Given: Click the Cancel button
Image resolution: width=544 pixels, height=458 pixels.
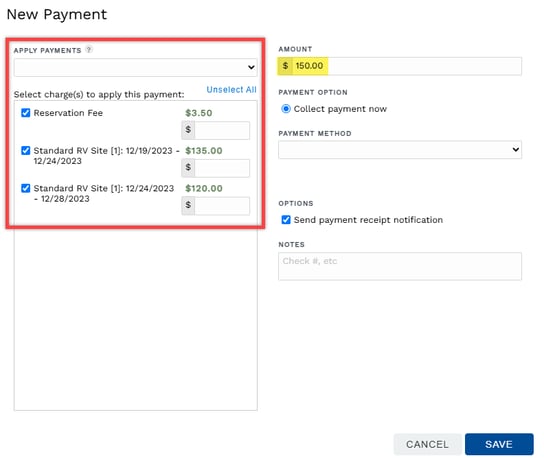Looking at the screenshot, I should (427, 444).
